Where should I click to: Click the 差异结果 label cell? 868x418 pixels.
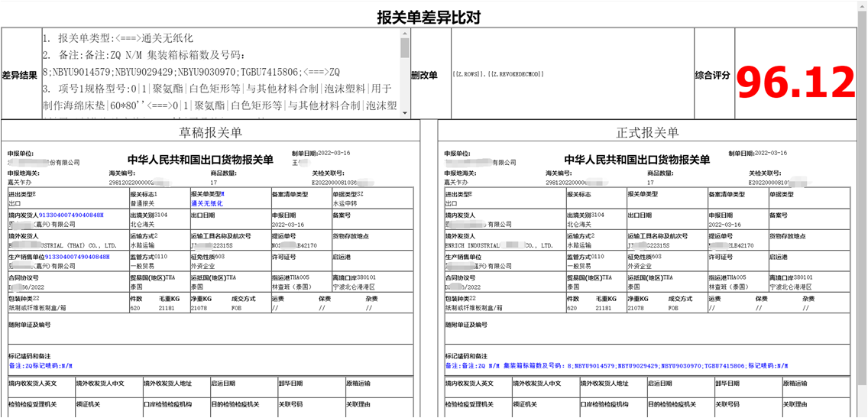pyautogui.click(x=20, y=74)
